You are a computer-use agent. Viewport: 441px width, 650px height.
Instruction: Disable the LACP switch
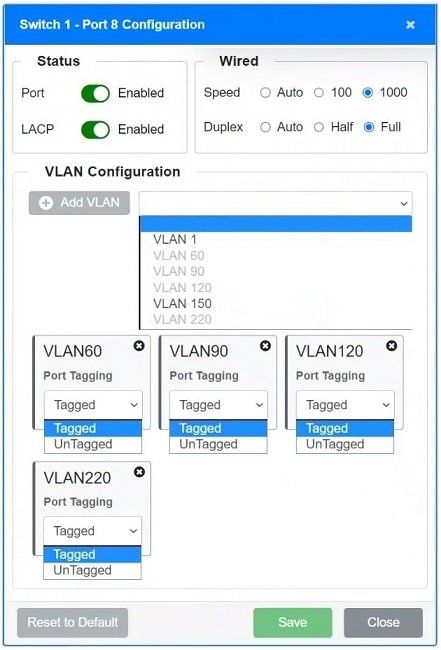[x=96, y=129]
